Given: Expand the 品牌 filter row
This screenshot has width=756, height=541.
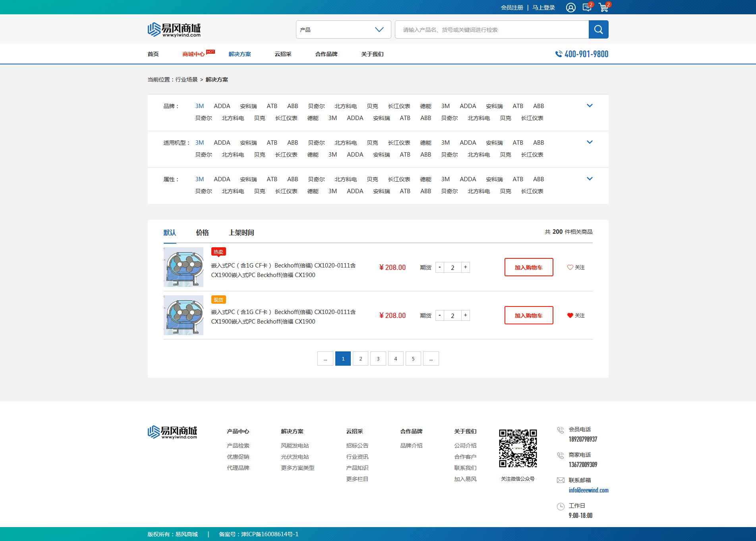Looking at the screenshot, I should 590,106.
